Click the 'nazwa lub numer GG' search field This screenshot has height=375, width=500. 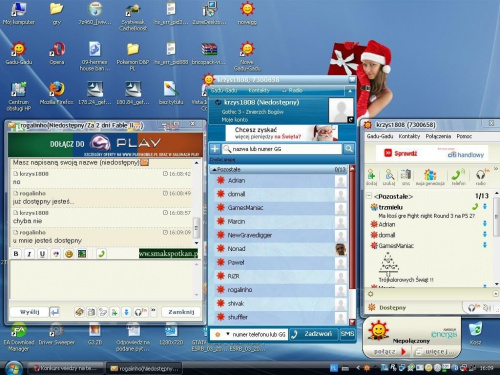coord(282,149)
